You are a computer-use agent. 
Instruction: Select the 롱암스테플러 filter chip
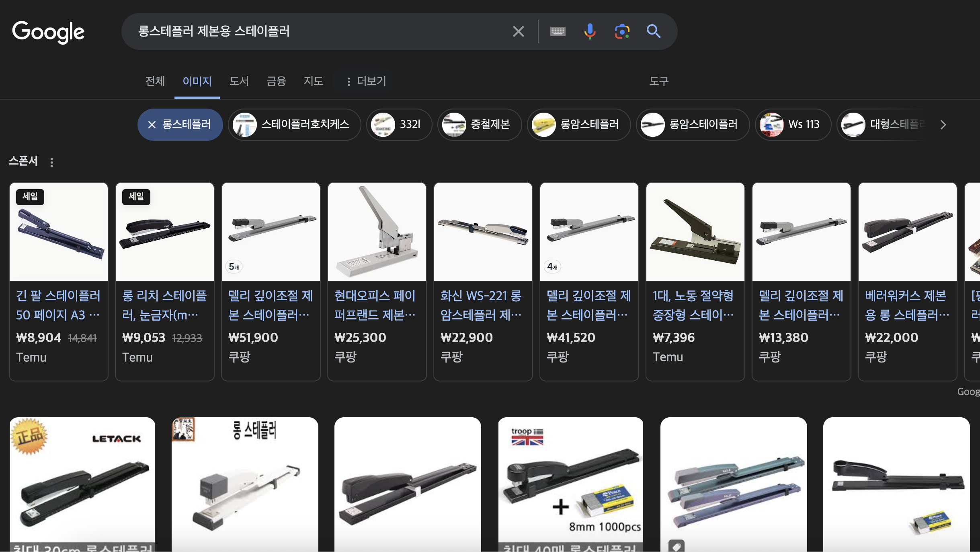point(578,124)
